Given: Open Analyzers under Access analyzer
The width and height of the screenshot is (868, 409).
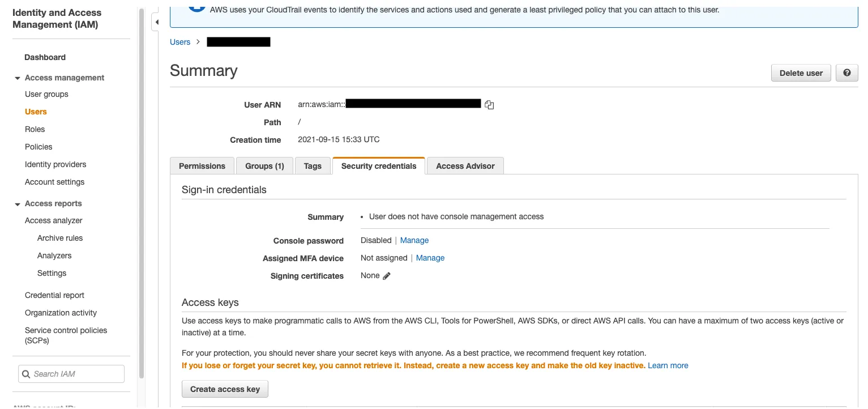Looking at the screenshot, I should tap(54, 255).
